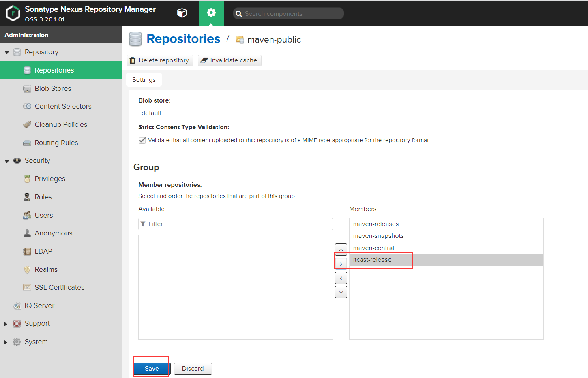The image size is (588, 378).
Task: Open the Settings tab
Action: point(144,80)
